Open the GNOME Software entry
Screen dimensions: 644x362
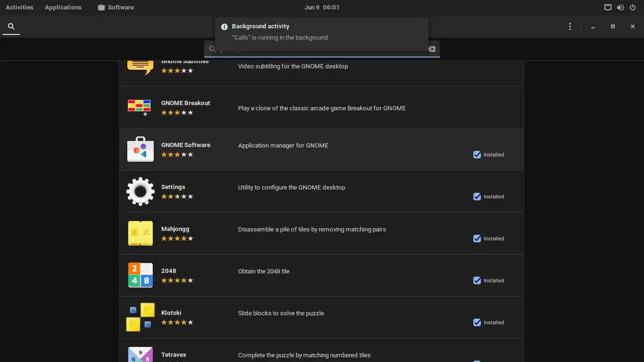(x=322, y=149)
